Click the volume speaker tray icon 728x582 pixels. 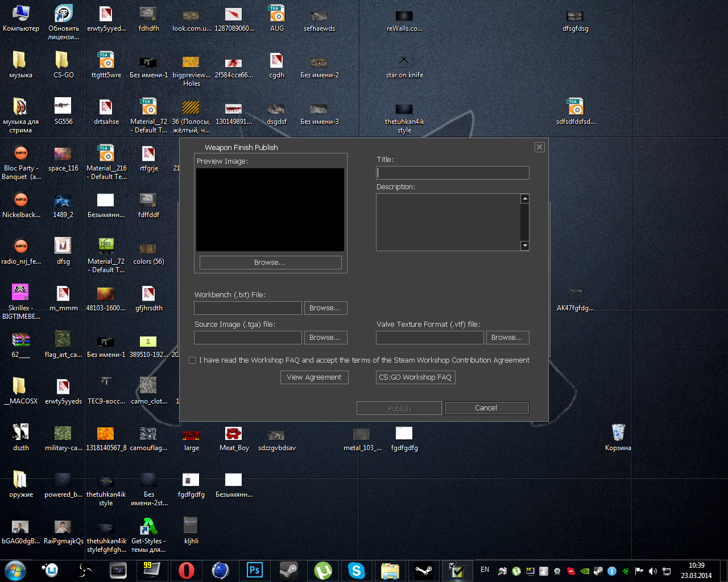[653, 571]
